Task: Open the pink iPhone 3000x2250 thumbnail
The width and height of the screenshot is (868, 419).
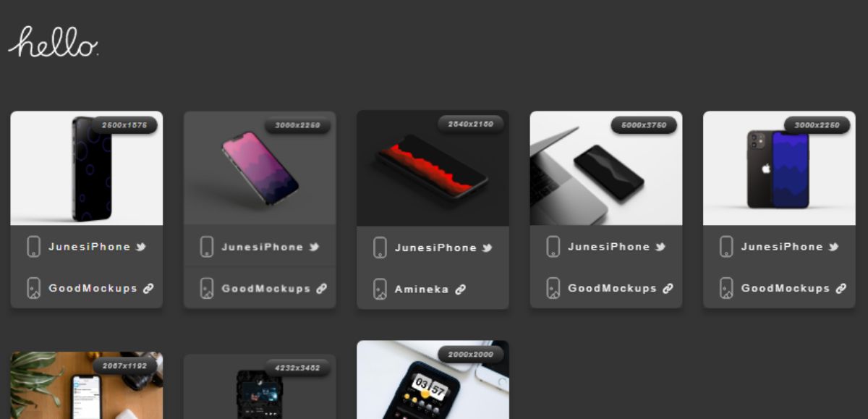Action: point(260,168)
